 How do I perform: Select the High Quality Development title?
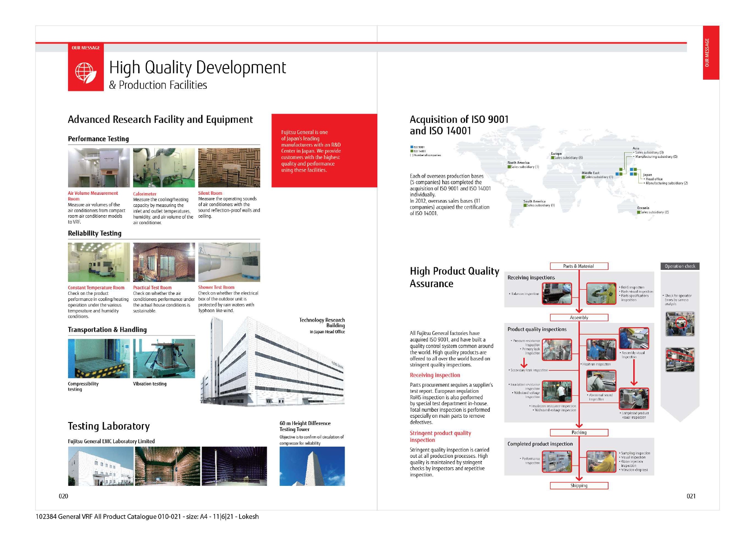(x=197, y=68)
